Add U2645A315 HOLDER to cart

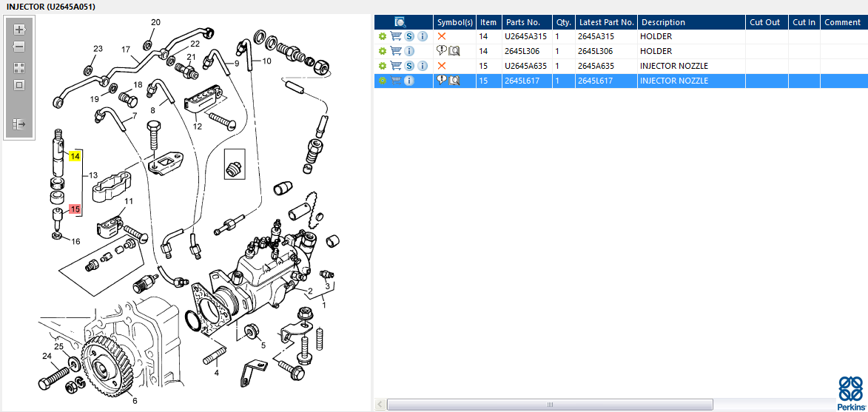pos(396,36)
